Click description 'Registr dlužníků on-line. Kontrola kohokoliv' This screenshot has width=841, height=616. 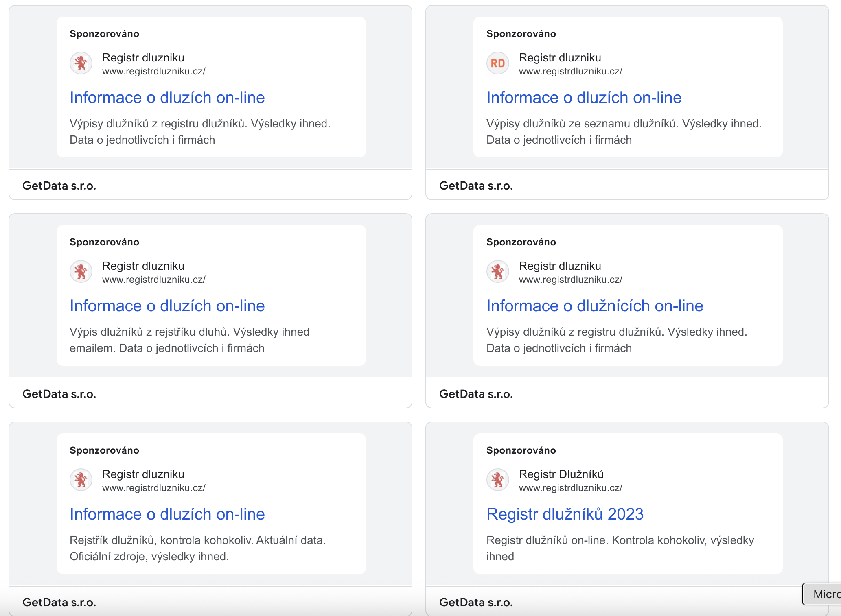point(620,548)
